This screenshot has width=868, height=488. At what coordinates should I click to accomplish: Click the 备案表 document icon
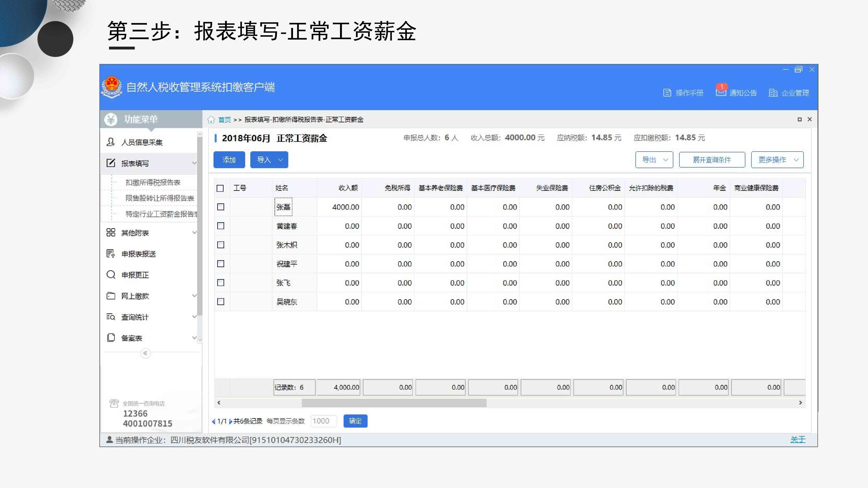coord(111,338)
